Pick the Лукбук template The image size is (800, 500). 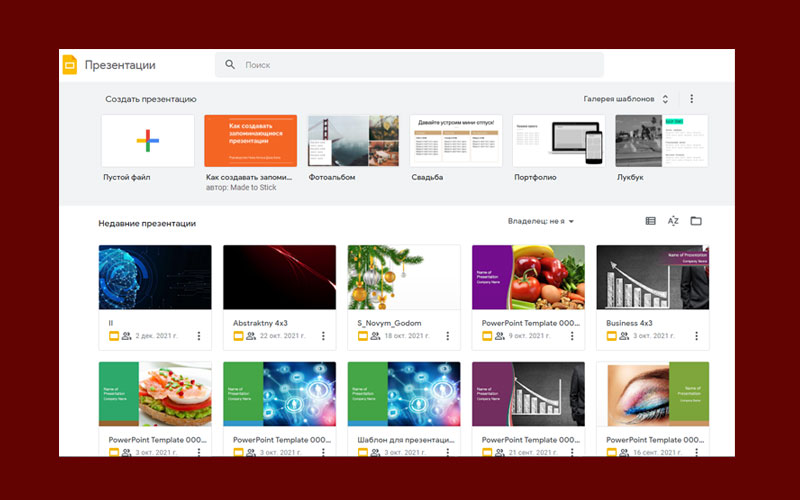pos(662,141)
